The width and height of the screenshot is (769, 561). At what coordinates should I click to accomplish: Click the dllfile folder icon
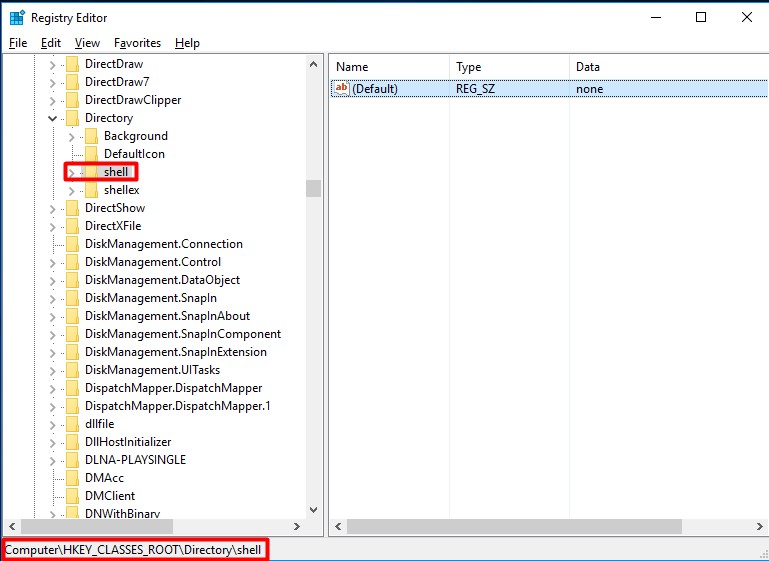click(x=72, y=424)
